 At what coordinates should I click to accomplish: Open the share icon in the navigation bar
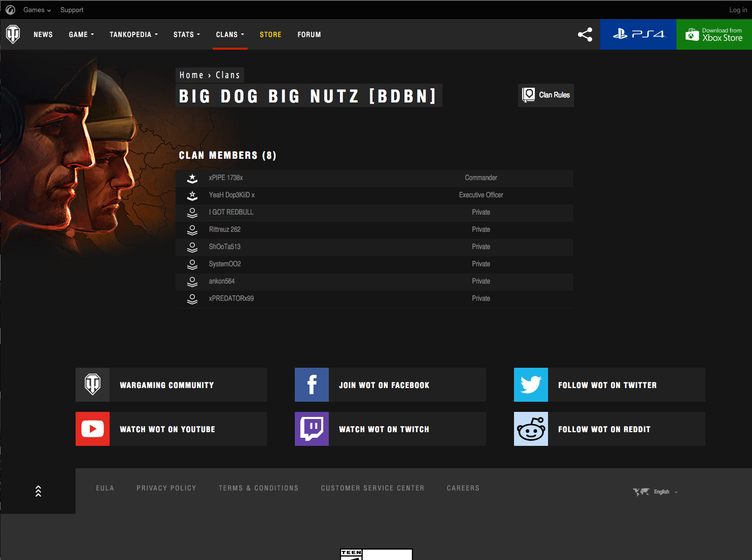[585, 34]
